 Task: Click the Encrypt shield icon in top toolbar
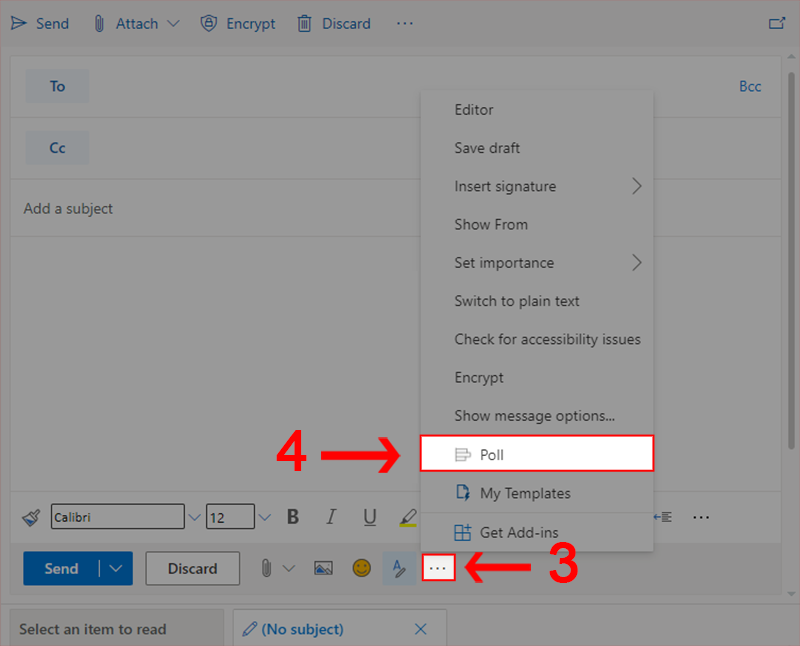point(208,23)
